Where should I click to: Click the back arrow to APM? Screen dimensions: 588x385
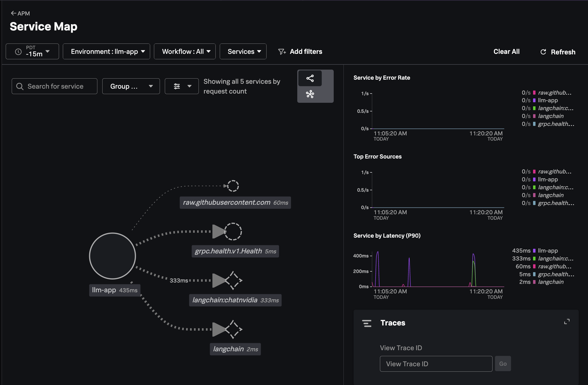(14, 13)
